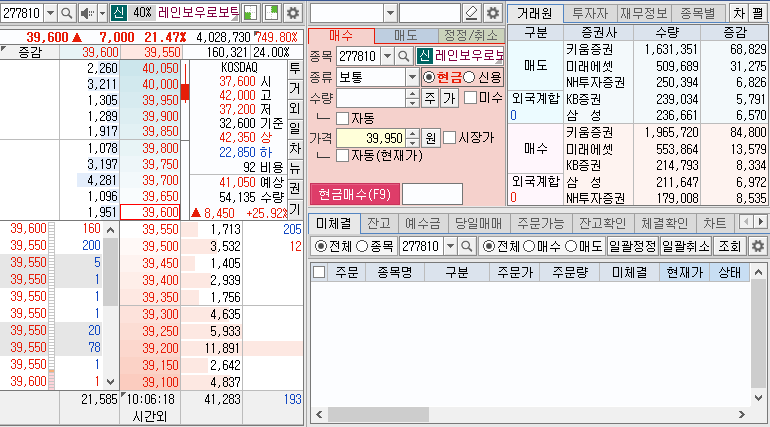This screenshot has width=770, height=427.
Task: Decrease 가격 with stepper down arrow
Action: coord(412,142)
